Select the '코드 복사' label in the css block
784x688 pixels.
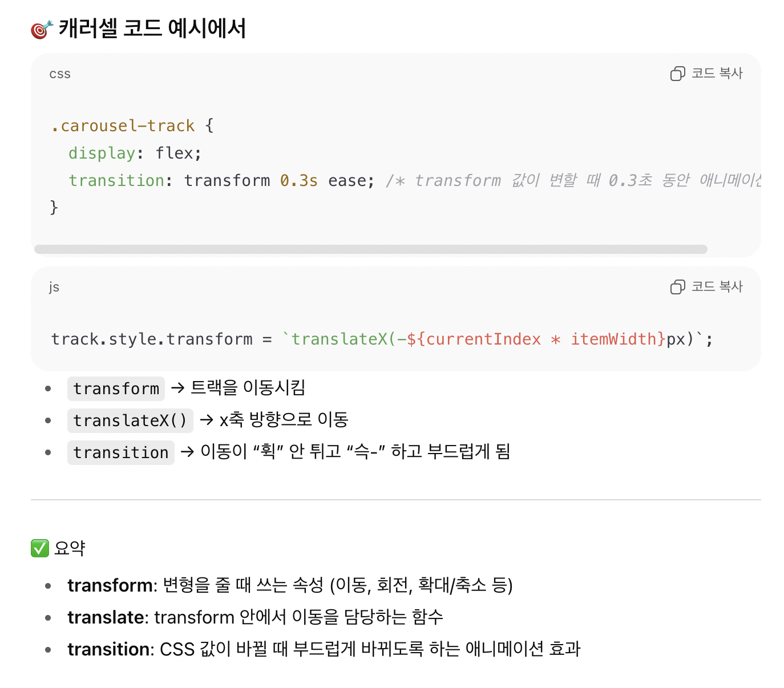click(717, 73)
